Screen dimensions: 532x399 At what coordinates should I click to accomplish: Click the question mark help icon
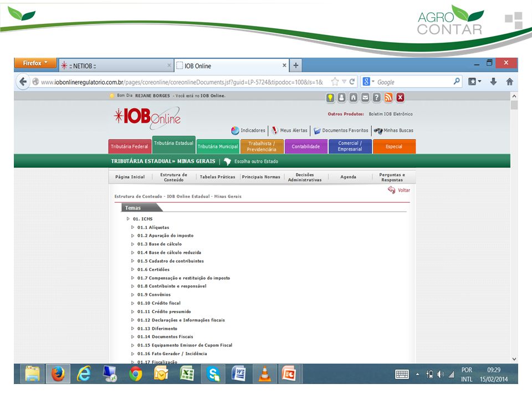coord(377,98)
